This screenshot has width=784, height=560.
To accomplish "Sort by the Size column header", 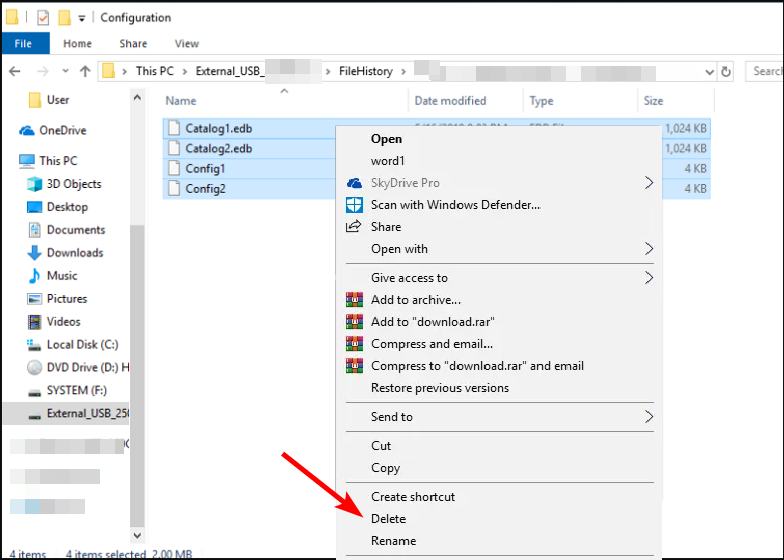I will 653,100.
